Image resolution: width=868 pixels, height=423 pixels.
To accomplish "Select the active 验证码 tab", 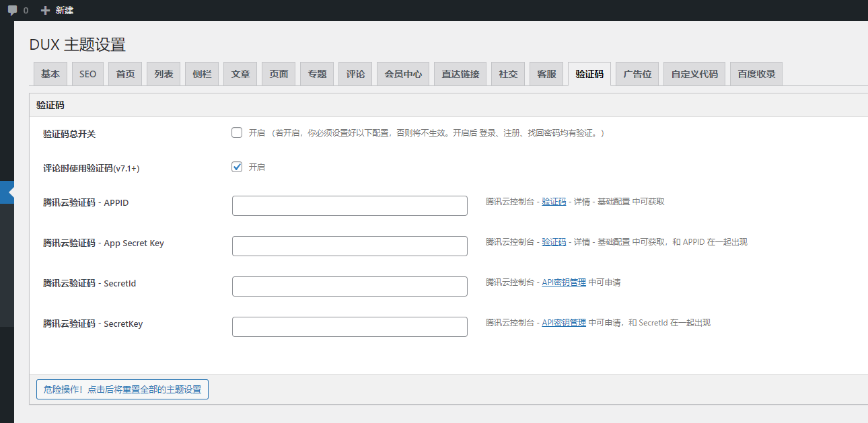I will click(x=590, y=74).
